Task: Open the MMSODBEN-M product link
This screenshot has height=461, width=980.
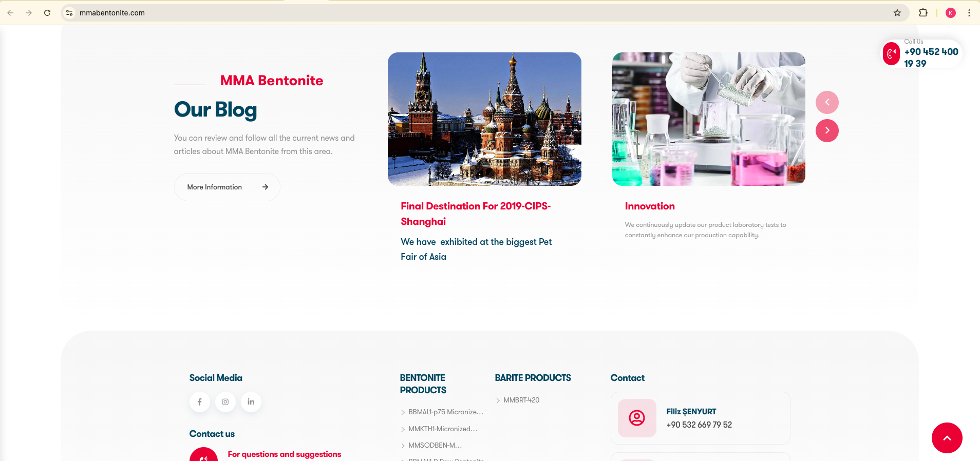Action: click(435, 445)
